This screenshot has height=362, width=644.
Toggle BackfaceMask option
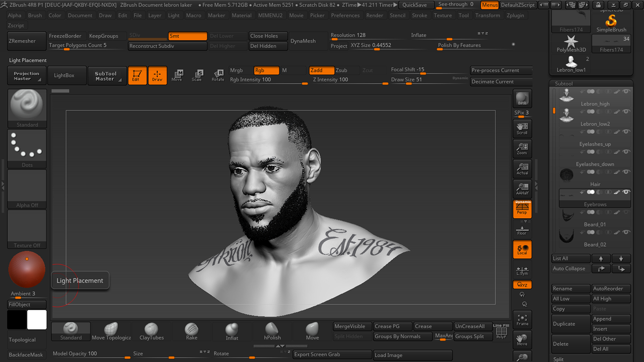coord(26,354)
